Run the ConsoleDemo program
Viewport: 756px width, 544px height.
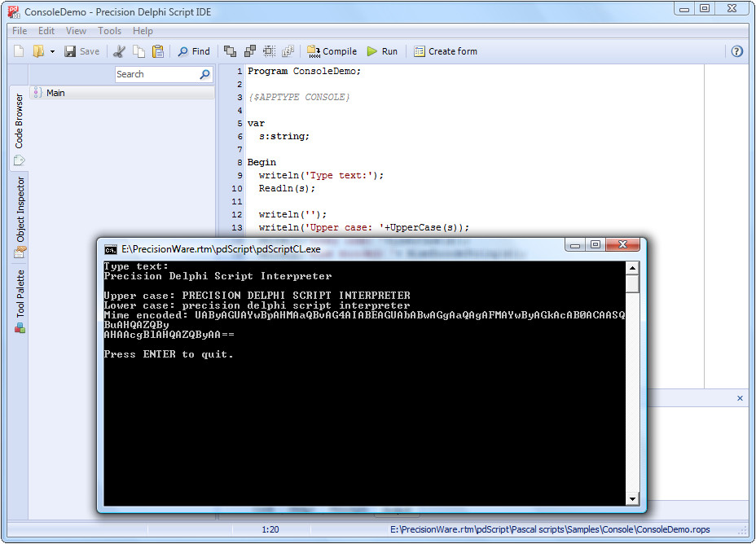click(x=382, y=51)
